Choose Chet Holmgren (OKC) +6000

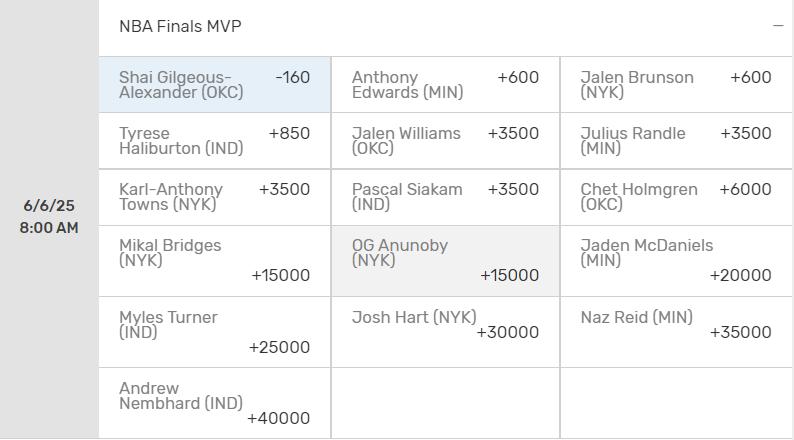[677, 197]
